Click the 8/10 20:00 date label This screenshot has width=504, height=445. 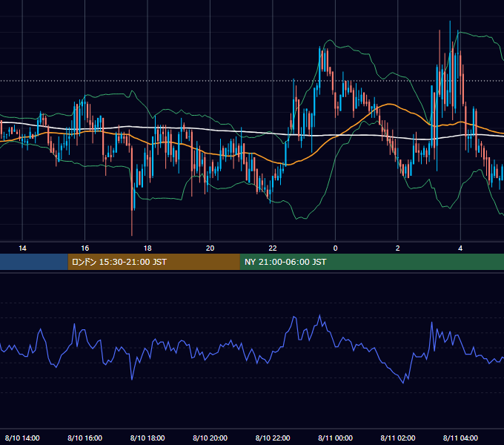click(210, 438)
